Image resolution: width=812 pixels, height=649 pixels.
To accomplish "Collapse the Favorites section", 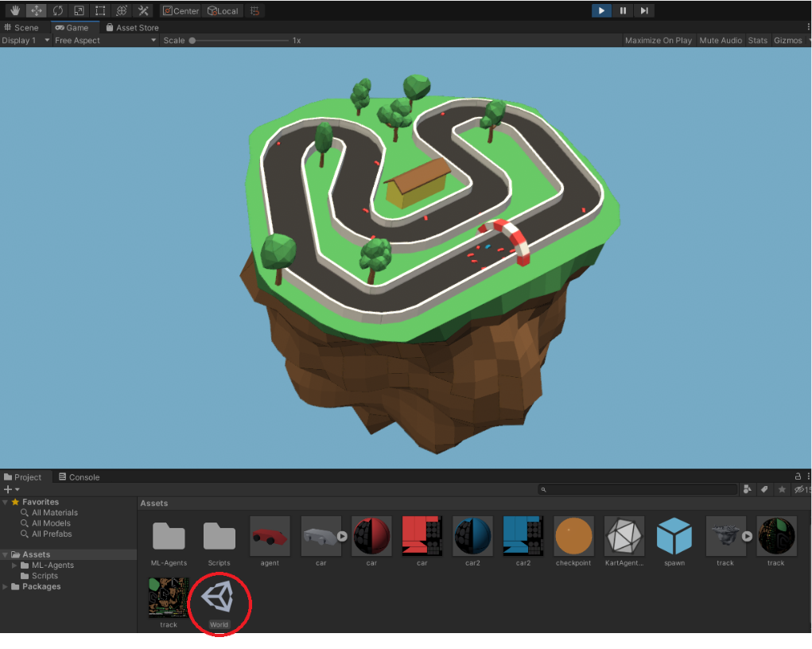I will click(6, 502).
